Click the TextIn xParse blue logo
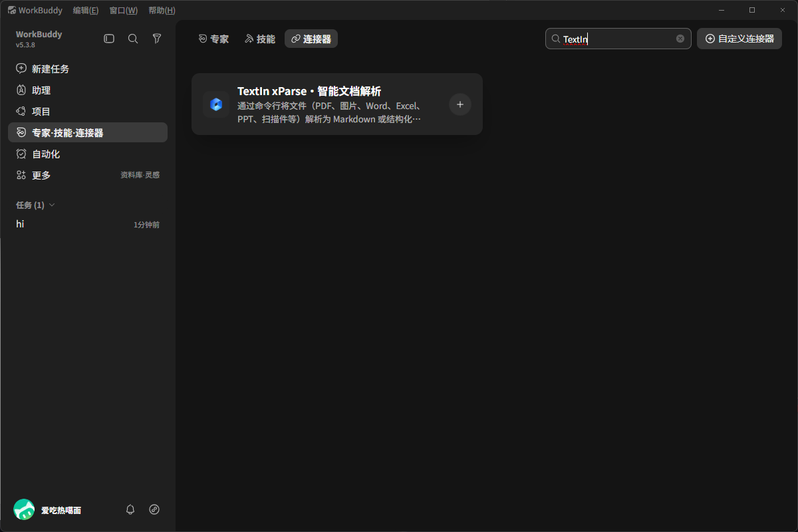 pyautogui.click(x=216, y=104)
